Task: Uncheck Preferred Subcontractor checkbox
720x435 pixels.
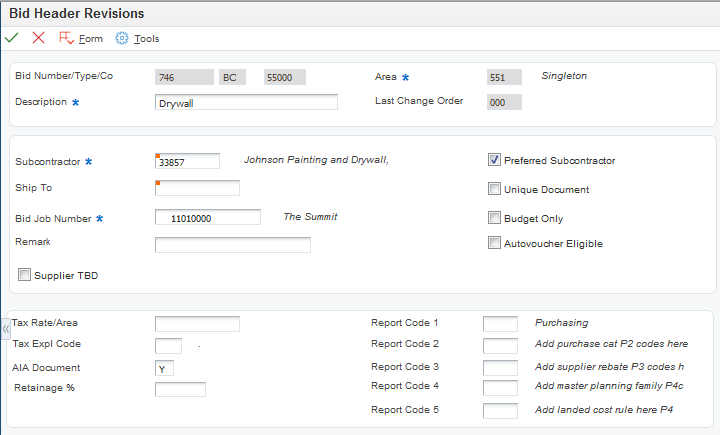Action: click(494, 160)
